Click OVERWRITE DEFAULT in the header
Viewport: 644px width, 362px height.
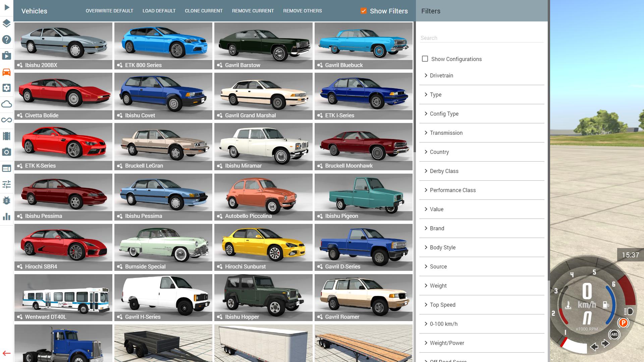point(109,11)
